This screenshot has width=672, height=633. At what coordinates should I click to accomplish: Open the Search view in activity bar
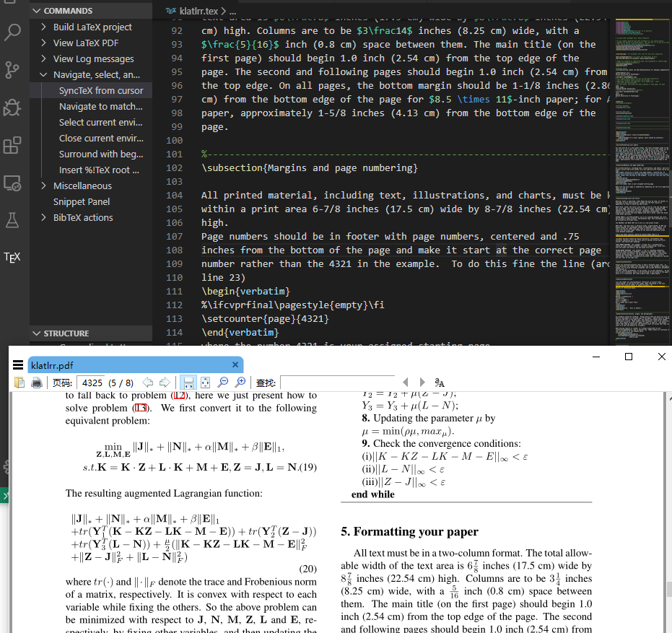13,32
